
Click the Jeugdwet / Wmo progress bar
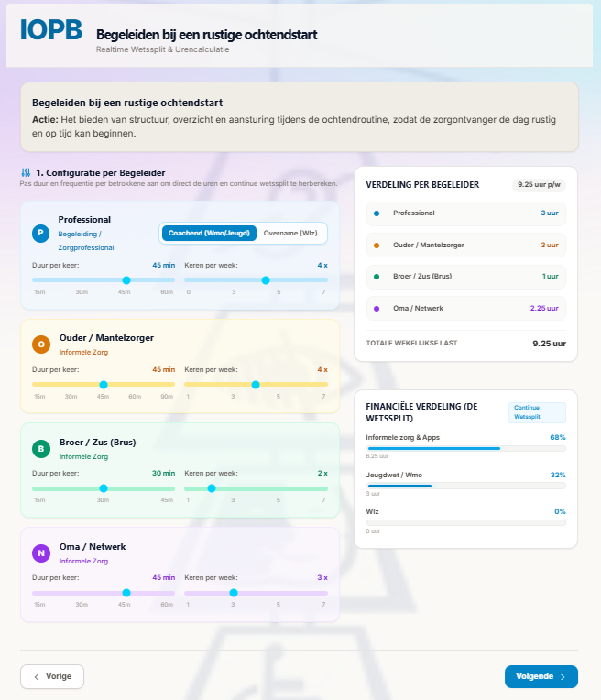465,486
